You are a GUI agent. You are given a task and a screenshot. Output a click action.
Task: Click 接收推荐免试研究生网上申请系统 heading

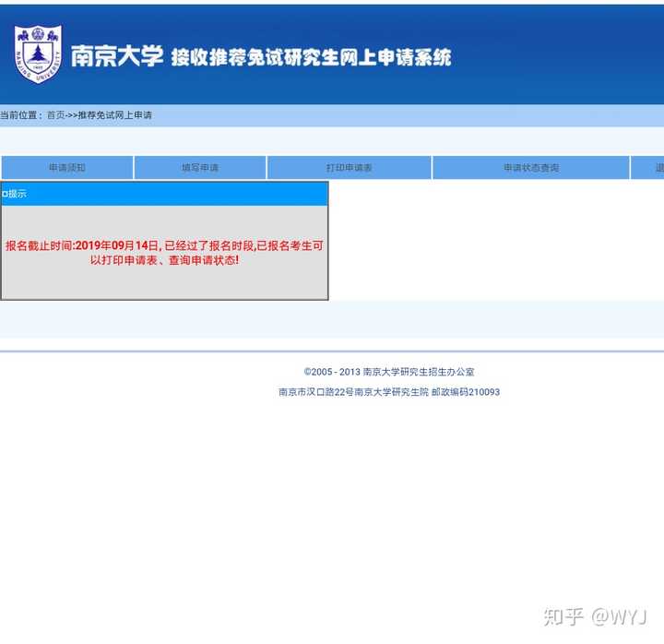[312, 57]
